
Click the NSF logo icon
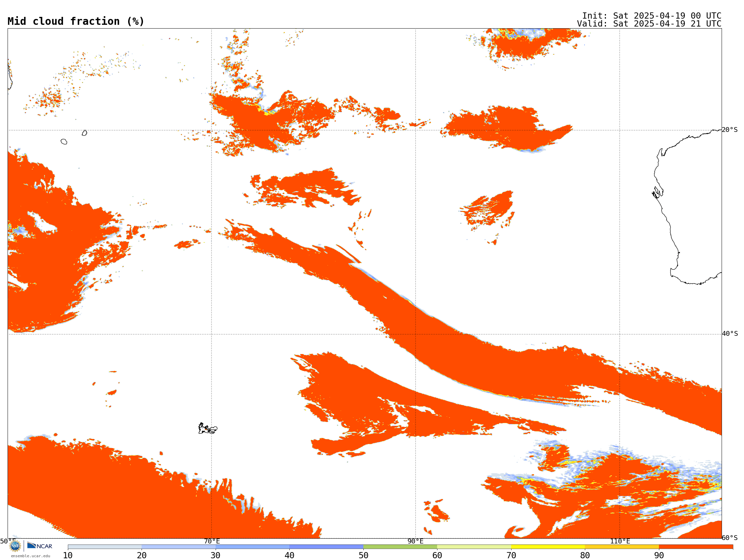pyautogui.click(x=15, y=546)
